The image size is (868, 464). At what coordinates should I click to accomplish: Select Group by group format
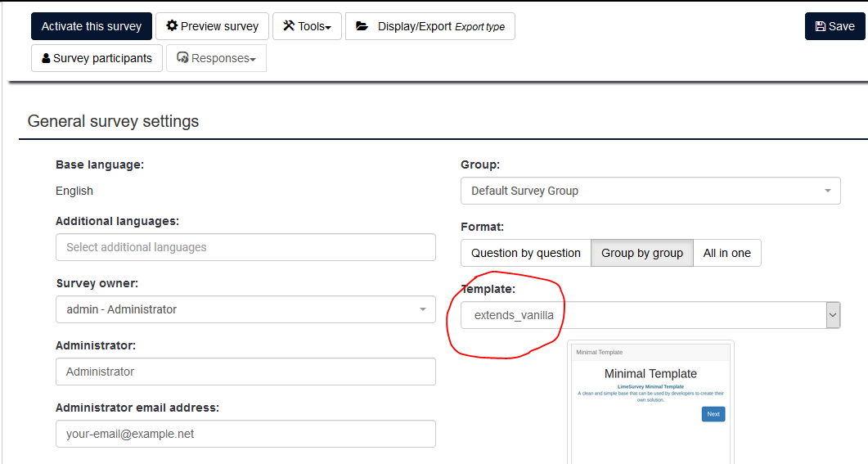point(641,253)
